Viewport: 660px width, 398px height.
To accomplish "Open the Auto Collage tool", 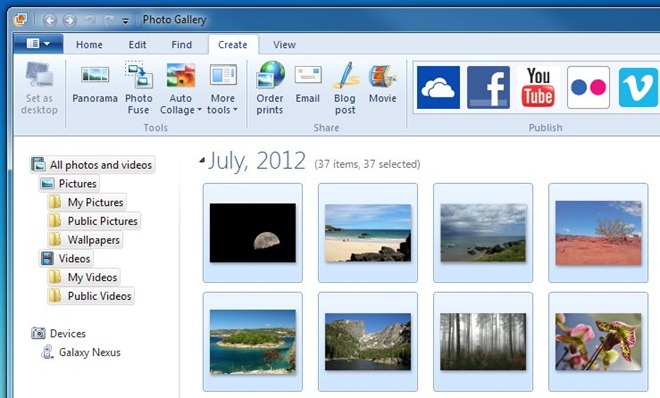I will [x=181, y=88].
